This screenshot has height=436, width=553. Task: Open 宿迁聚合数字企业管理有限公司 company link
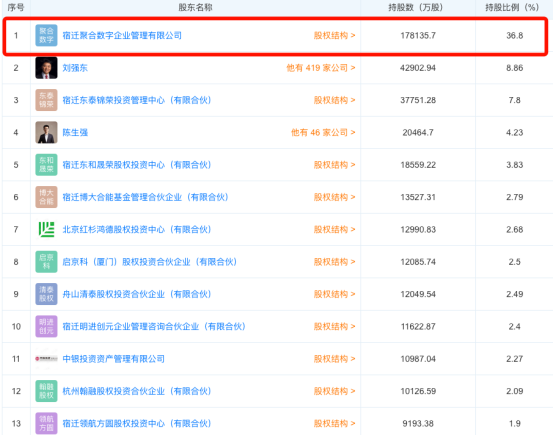[x=122, y=35]
